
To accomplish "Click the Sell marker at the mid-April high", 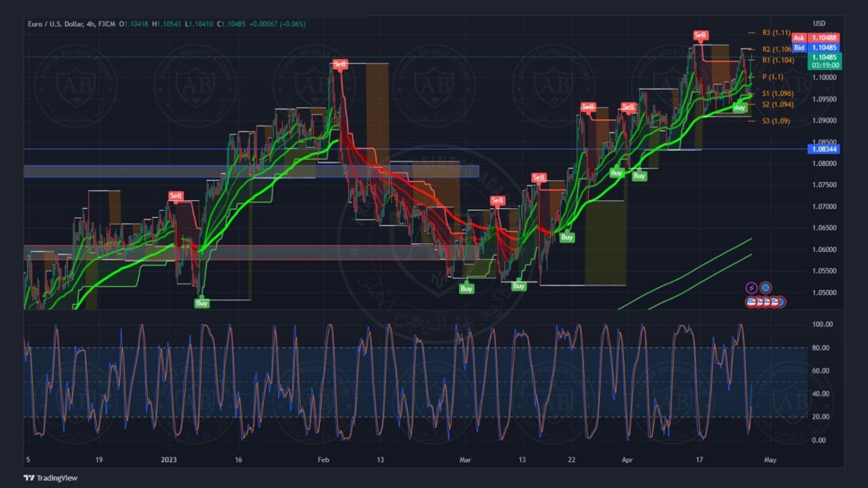I will (700, 35).
